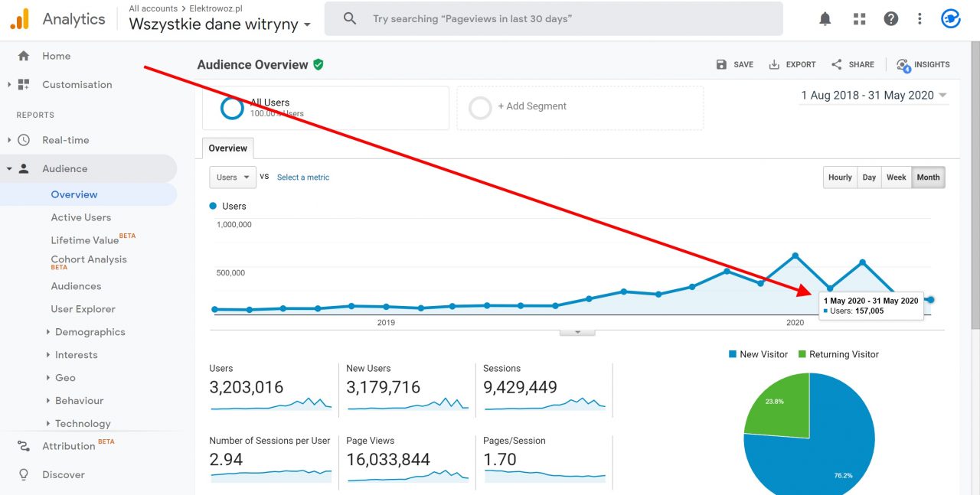Image resolution: width=980 pixels, height=495 pixels.
Task: Open the three-dot more options menu
Action: pyautogui.click(x=920, y=19)
